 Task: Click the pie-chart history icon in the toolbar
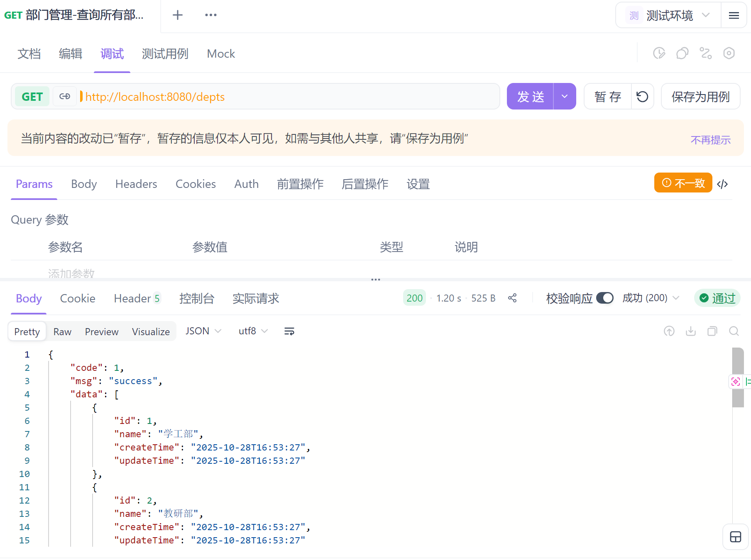click(659, 54)
